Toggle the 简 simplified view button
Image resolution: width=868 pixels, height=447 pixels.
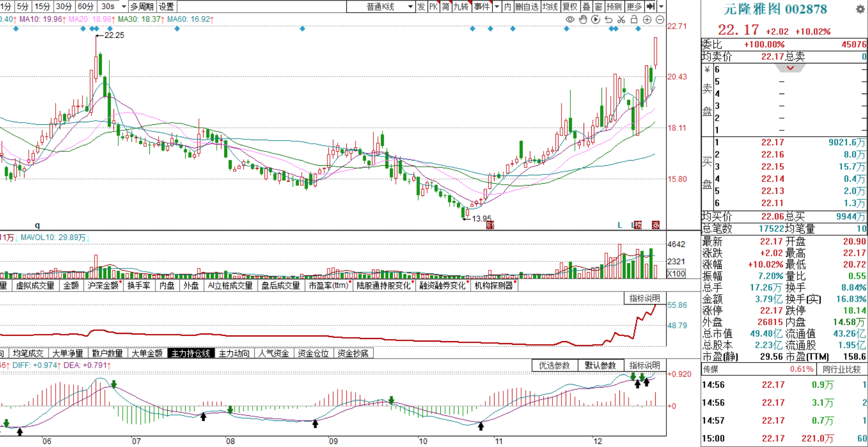446,6
